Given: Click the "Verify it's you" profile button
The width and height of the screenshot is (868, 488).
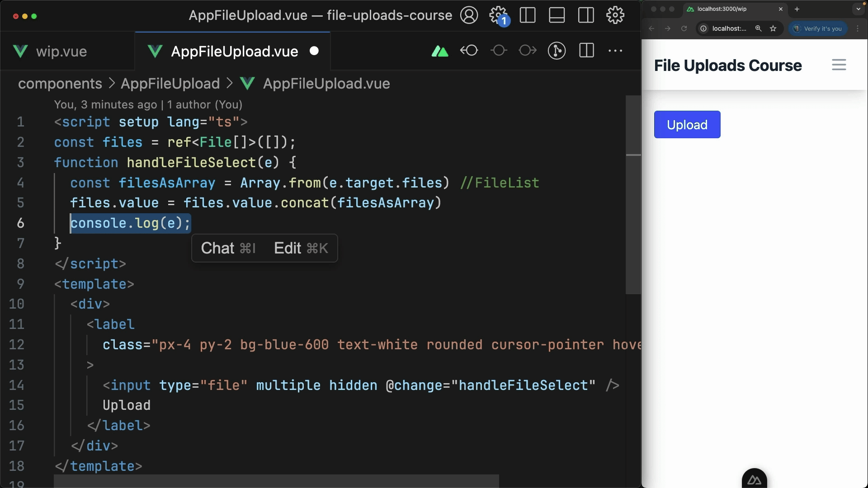Looking at the screenshot, I should [x=818, y=28].
